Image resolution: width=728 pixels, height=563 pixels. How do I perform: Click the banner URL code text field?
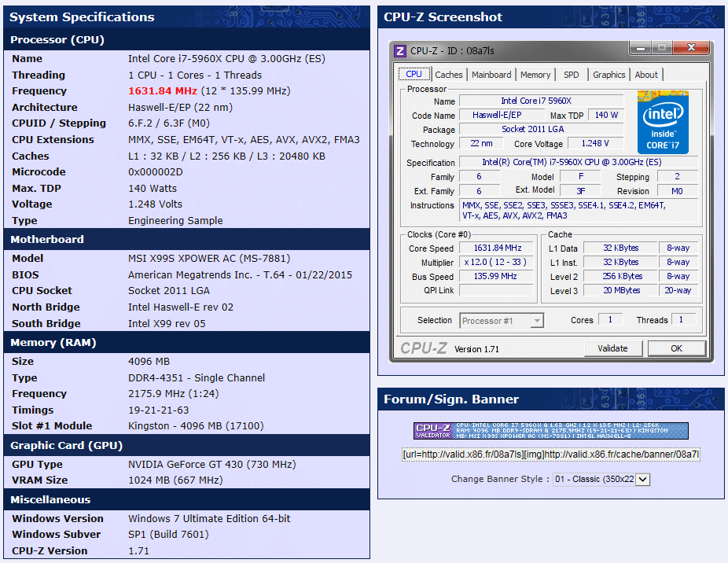coord(550,455)
